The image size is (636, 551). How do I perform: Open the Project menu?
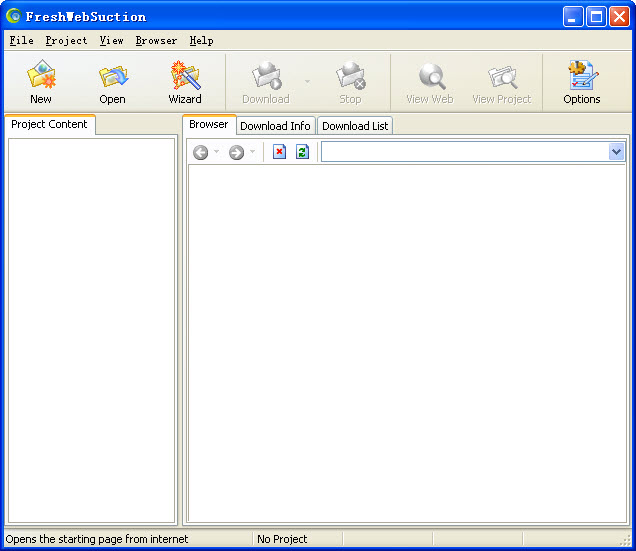tap(66, 41)
